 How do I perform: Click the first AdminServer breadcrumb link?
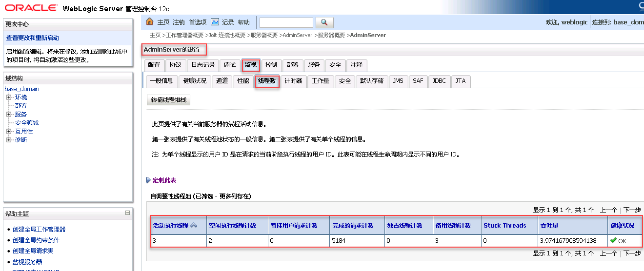pos(298,36)
